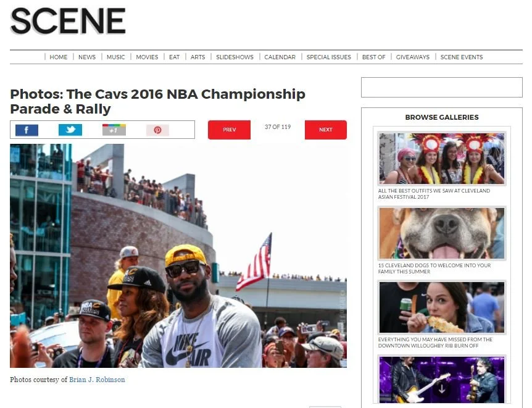Viewport: 532px width, 408px height.
Task: Go to the PREV photo
Action: coord(230,130)
